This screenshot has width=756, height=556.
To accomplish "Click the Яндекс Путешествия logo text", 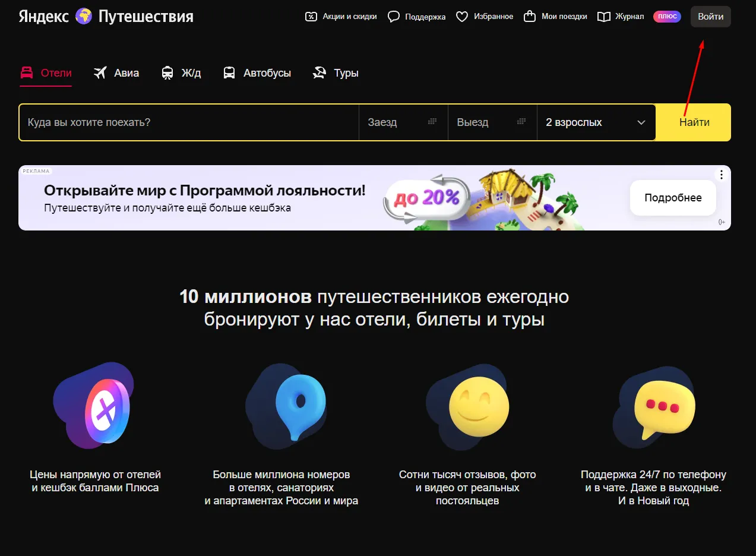I will tap(106, 16).
